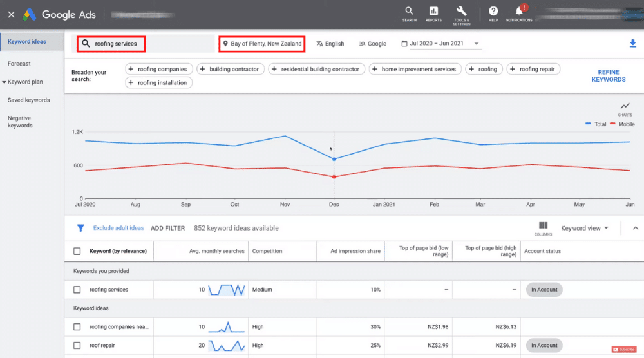The height and width of the screenshot is (358, 644).
Task: Tick the checkbox for 'roof repair' row
Action: [x=77, y=345]
